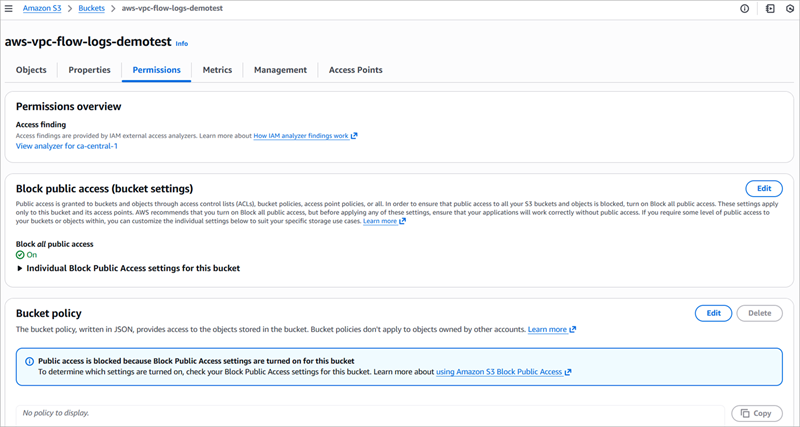
Task: Click the aws-vpc-flow-logs-demotest breadcrumb text
Action: pyautogui.click(x=172, y=9)
